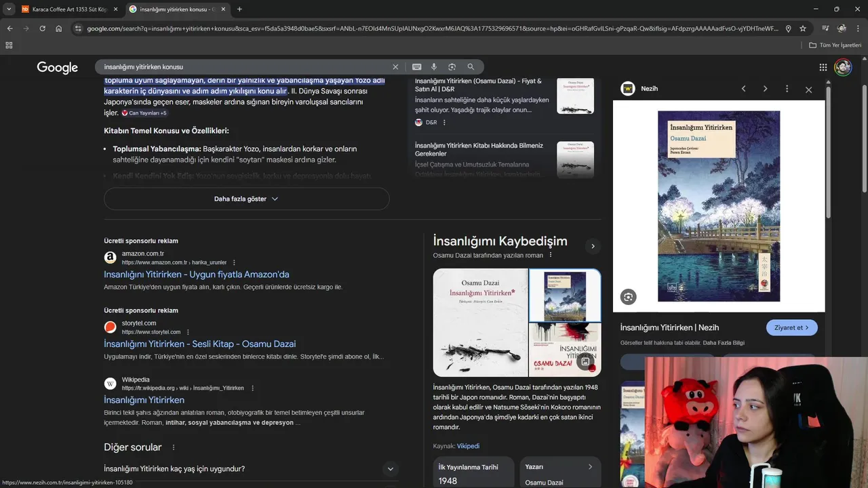Bookmark this page with the star icon
This screenshot has height=488, width=868.
(803, 28)
